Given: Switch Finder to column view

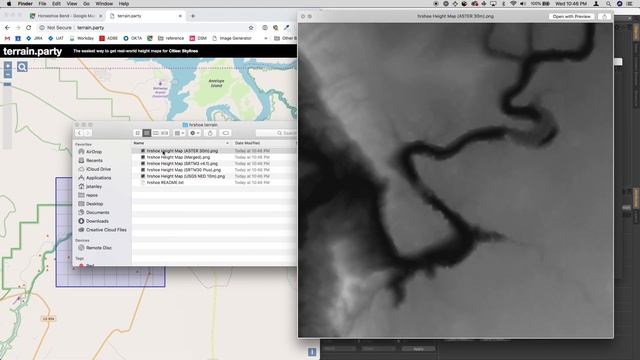Looking at the screenshot, I should 156,133.
